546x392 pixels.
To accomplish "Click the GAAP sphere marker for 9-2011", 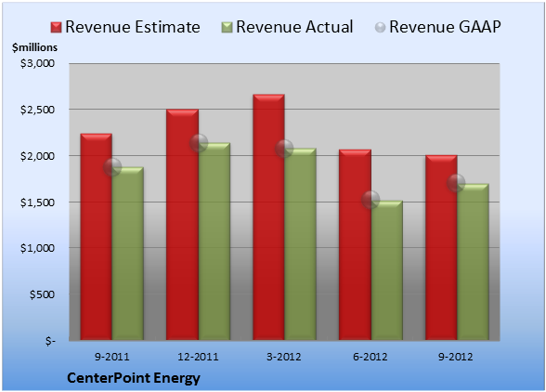I will tap(112, 167).
